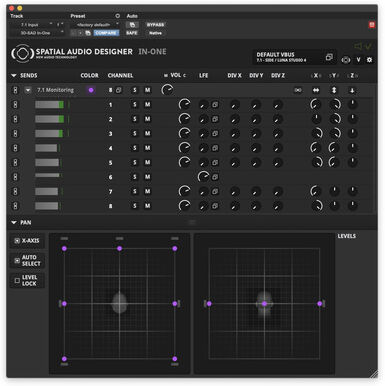The image size is (385, 386).
Task: Solo the 7.1 Monitoring send
Action: coord(135,90)
